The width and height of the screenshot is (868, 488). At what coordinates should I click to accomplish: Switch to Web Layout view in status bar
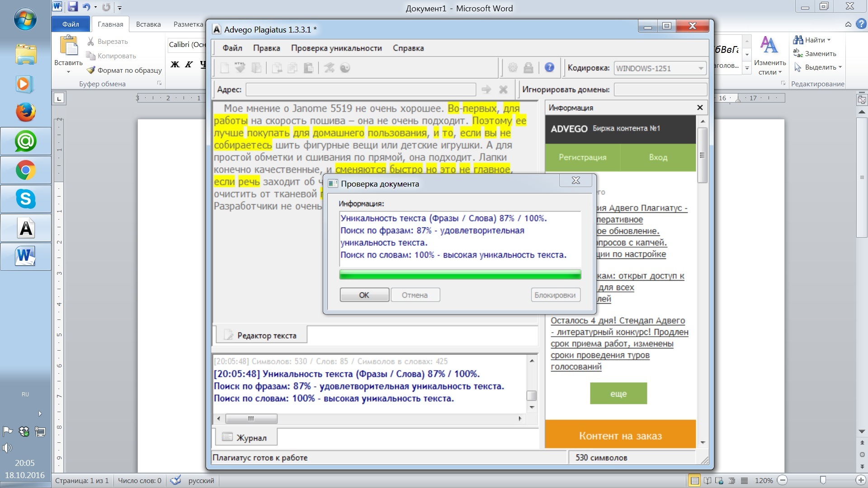coord(719,480)
